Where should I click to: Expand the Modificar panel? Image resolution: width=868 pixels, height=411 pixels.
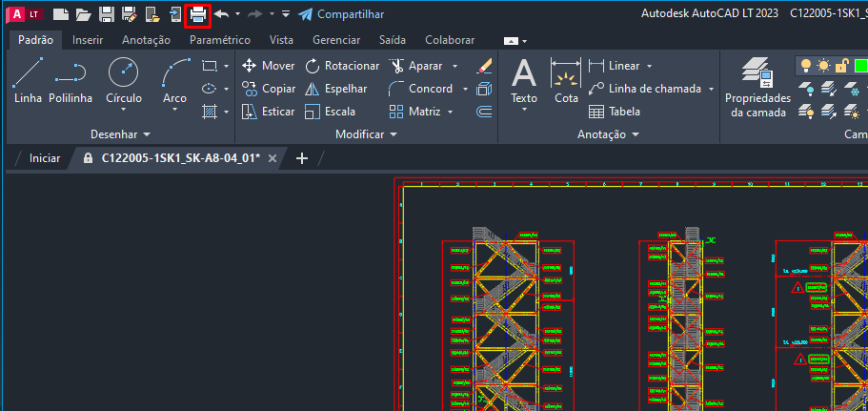tap(366, 134)
